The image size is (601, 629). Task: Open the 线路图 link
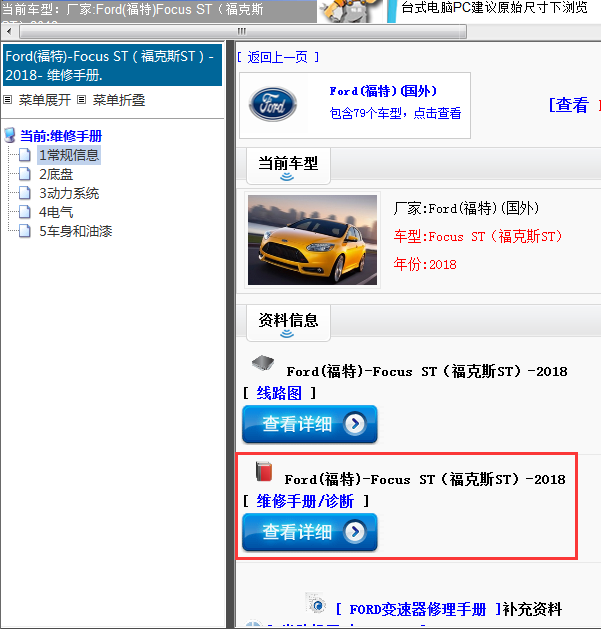pyautogui.click(x=279, y=393)
